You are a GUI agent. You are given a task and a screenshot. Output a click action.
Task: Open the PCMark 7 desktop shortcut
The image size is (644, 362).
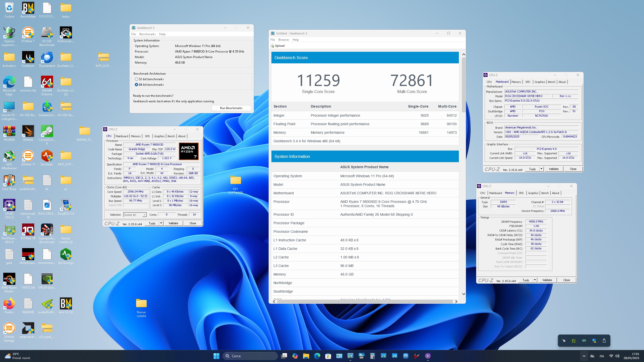(x=28, y=35)
